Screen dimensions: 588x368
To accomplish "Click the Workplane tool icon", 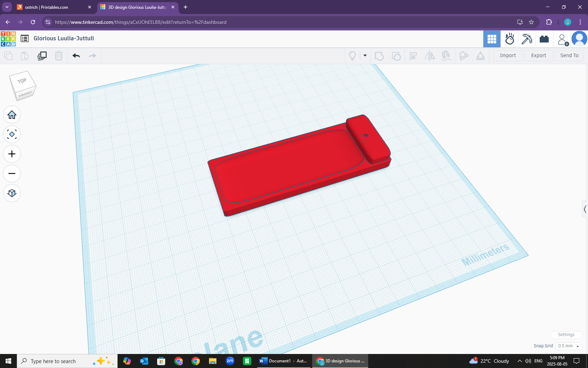I will 464,56.
